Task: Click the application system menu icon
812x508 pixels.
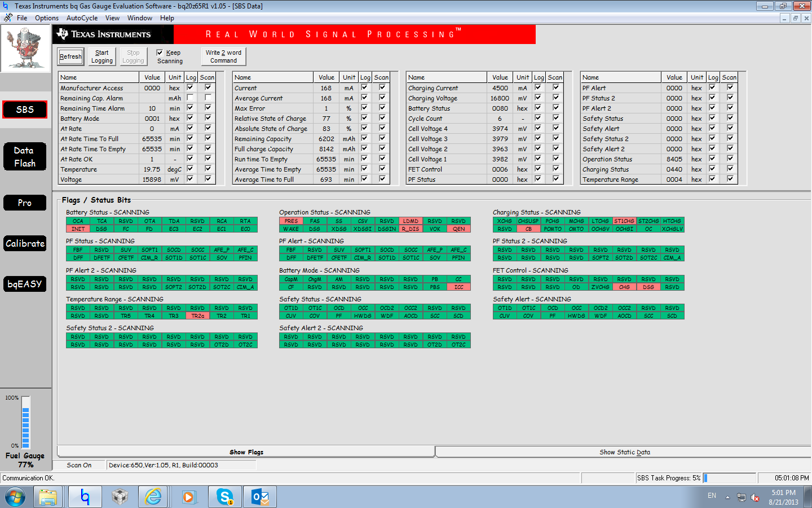Action: click(x=6, y=6)
